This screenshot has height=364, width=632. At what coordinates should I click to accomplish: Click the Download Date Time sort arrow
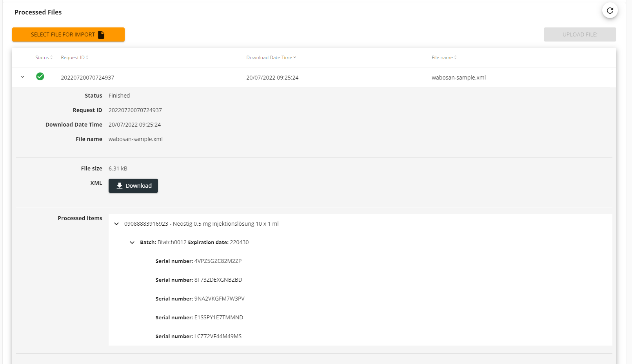click(295, 57)
